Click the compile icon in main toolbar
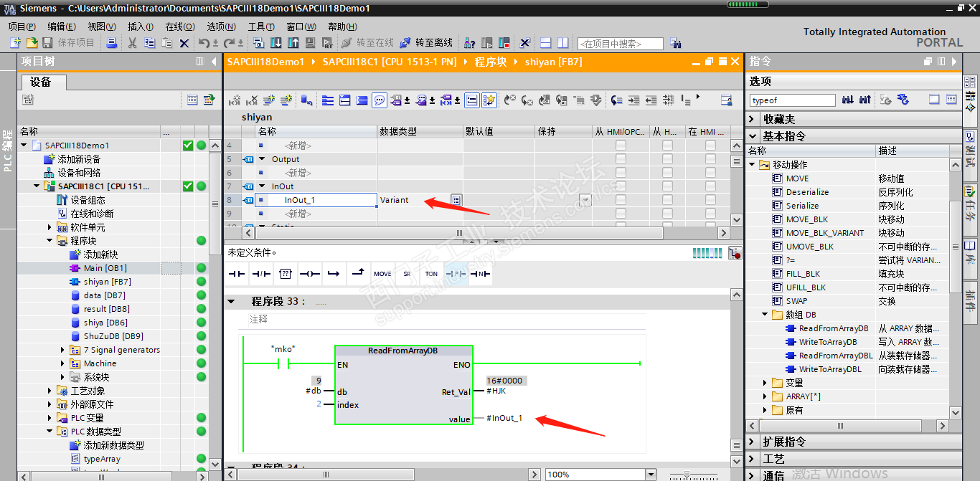 (x=259, y=43)
